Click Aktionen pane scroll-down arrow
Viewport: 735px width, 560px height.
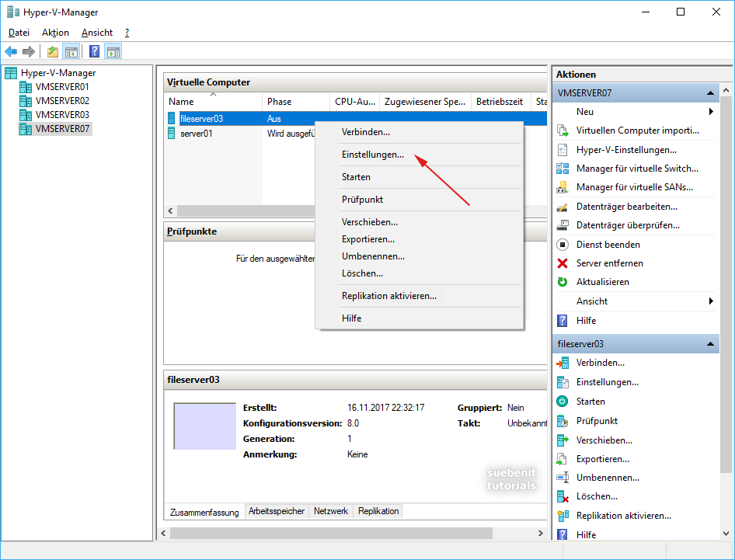click(x=726, y=534)
